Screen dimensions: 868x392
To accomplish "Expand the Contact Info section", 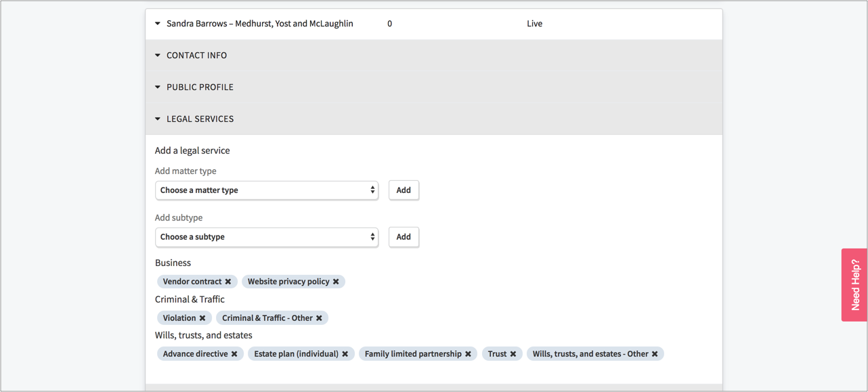I will pyautogui.click(x=196, y=56).
